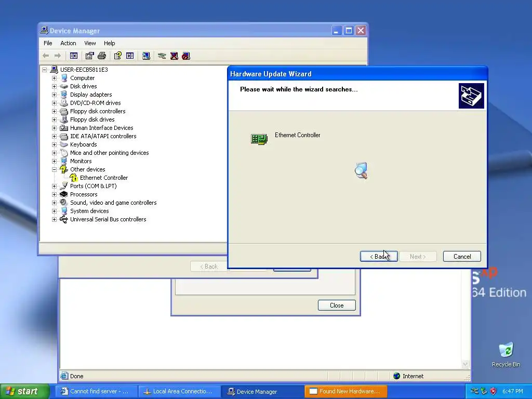This screenshot has width=532, height=399.
Task: Click the browser scrollbar down arrow
Action: click(465, 364)
